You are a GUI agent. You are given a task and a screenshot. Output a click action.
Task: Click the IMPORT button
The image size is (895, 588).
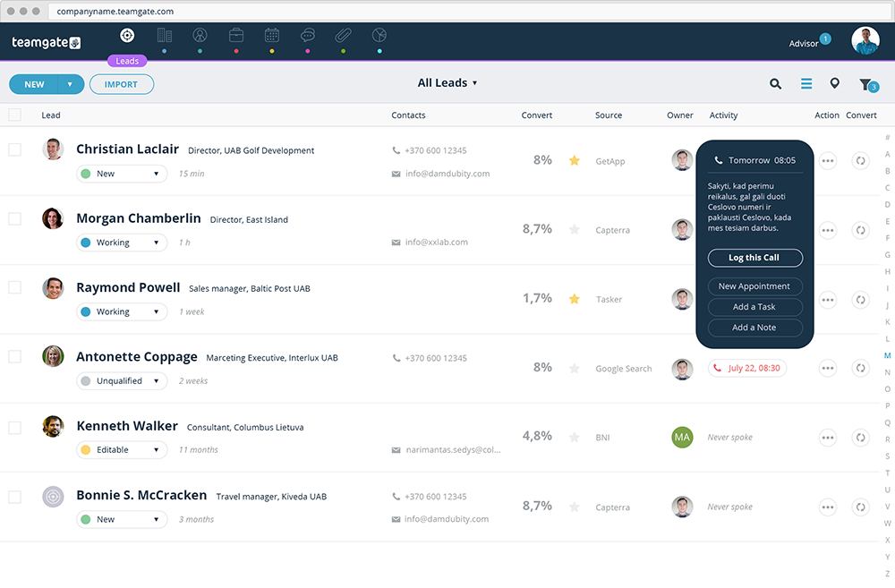click(x=122, y=84)
